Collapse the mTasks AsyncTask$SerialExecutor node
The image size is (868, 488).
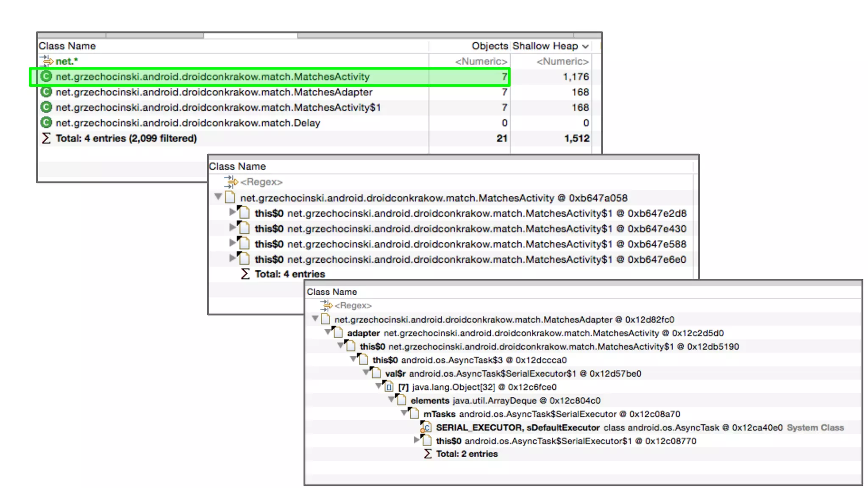click(404, 413)
